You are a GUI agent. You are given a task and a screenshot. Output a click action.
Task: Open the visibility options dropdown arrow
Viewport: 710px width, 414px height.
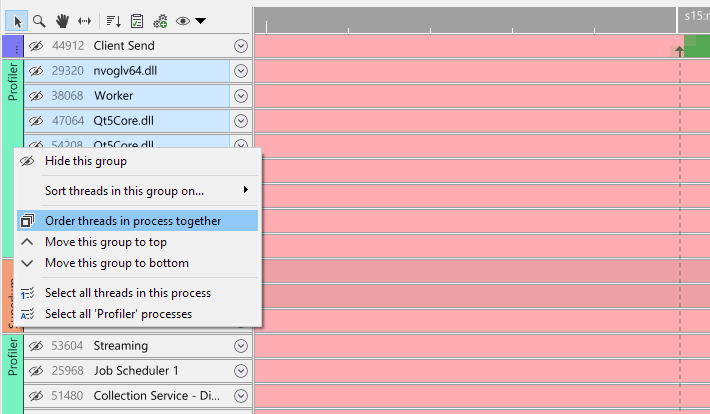tap(201, 20)
